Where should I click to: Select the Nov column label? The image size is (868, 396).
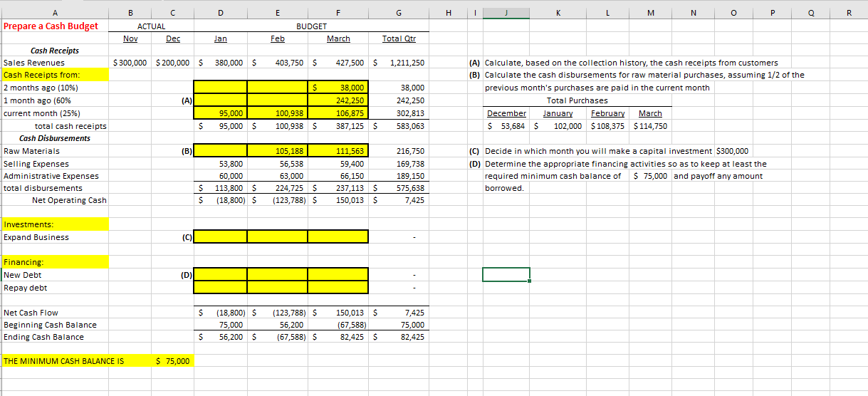pyautogui.click(x=130, y=38)
